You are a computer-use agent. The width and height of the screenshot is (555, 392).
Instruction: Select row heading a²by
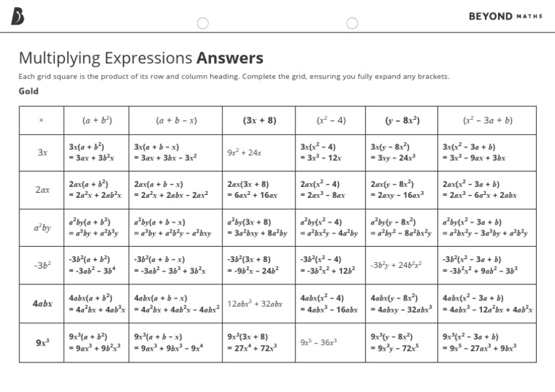tap(41, 227)
